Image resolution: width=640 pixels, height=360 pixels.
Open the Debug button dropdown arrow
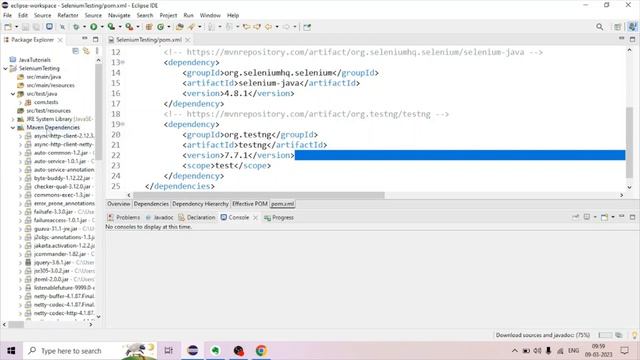pyautogui.click(x=84, y=27)
